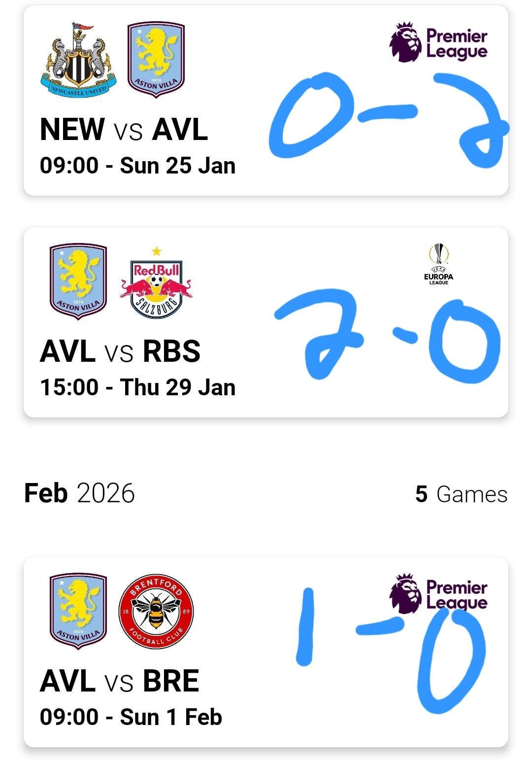Select the 09:00 Sun 25 Jan kickoff time
The image size is (532, 761).
(137, 166)
